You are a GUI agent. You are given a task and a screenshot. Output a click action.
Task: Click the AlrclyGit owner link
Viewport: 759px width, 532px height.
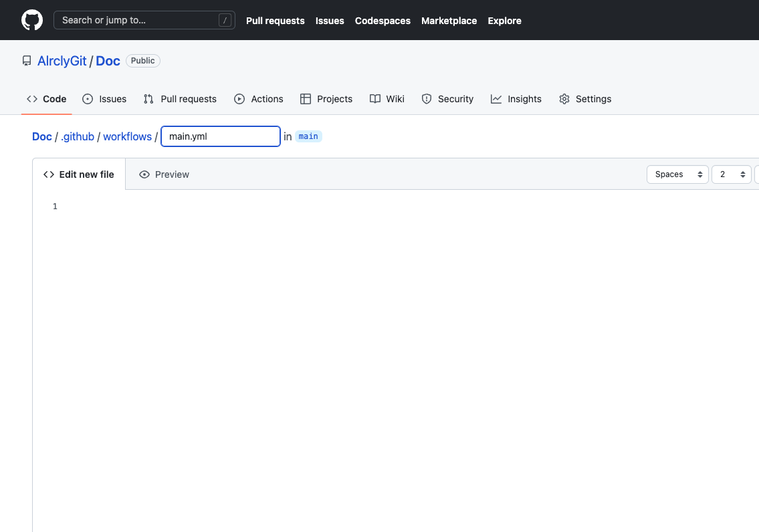(x=62, y=61)
